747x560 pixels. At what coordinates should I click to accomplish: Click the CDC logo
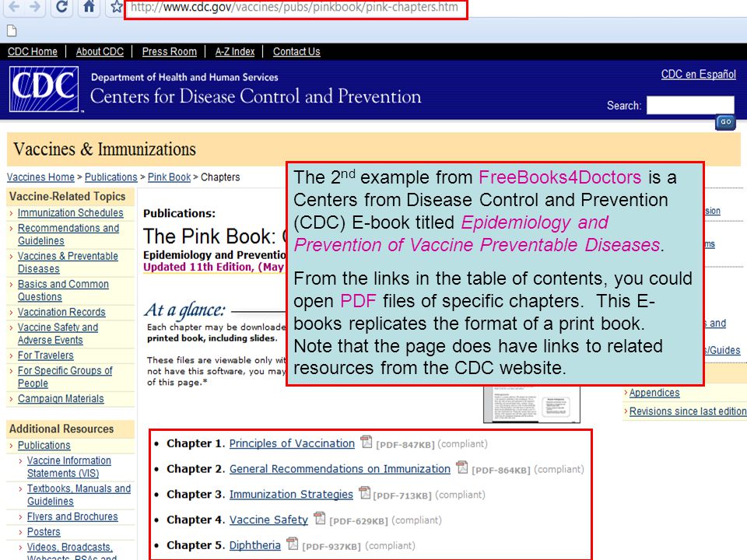click(x=44, y=89)
